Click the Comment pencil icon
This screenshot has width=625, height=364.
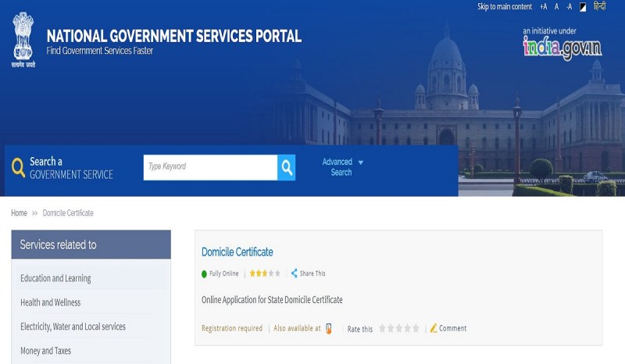[x=434, y=328]
